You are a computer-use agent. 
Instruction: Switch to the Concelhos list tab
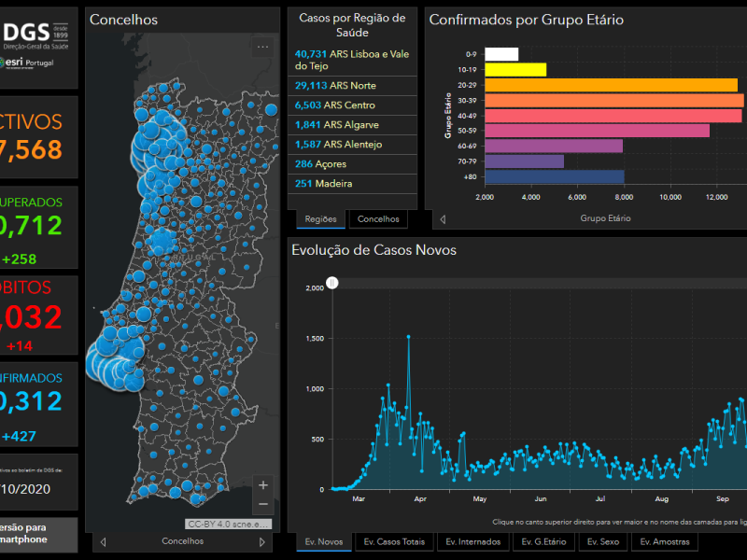[x=378, y=219]
